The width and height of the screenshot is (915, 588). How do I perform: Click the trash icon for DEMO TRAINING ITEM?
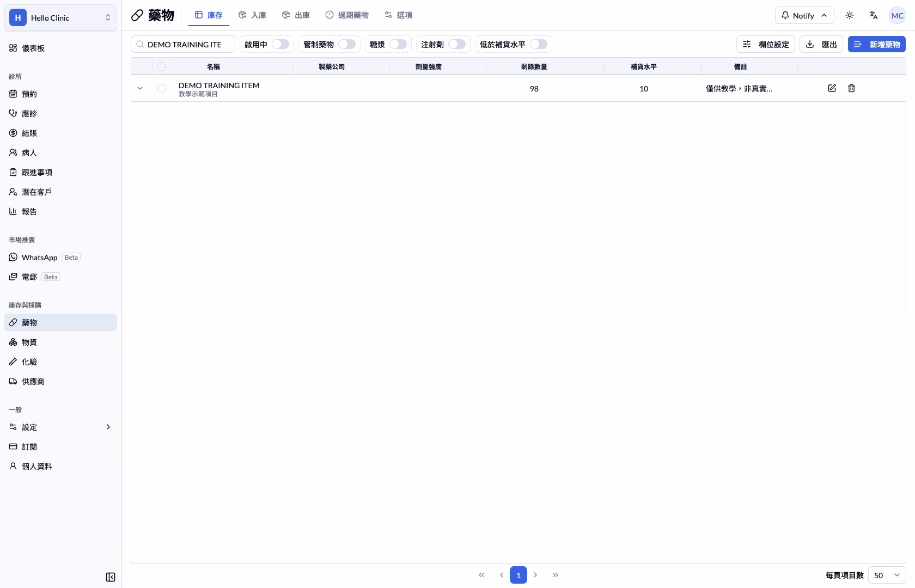coord(851,88)
